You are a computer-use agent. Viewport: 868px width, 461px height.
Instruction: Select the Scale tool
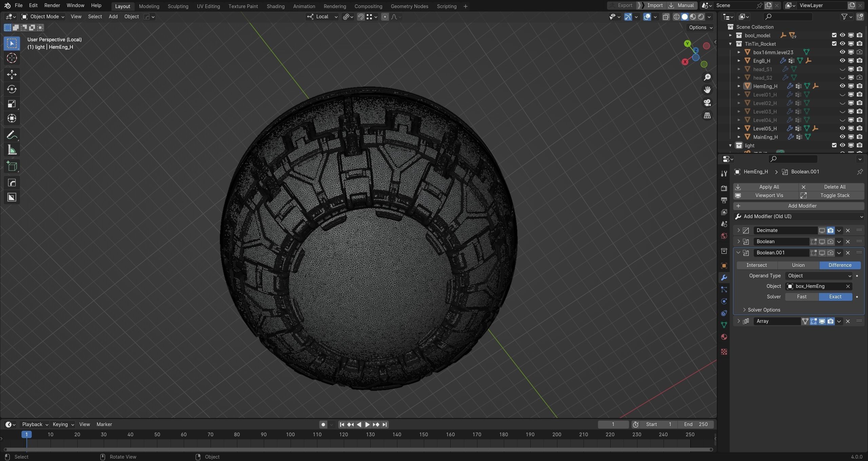click(12, 104)
